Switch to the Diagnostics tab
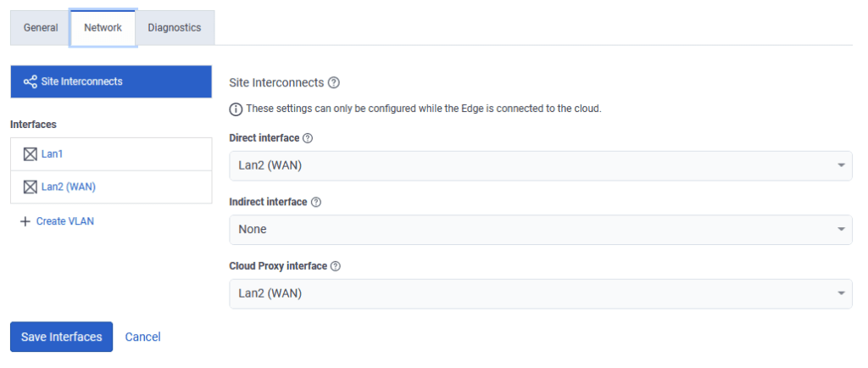Screen dimensions: 868x368 pos(175,28)
